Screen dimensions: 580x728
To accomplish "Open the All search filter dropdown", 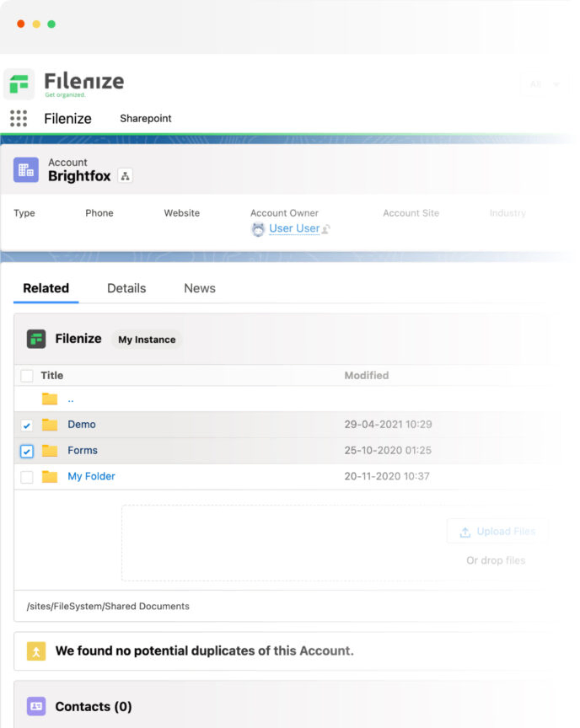I will 545,84.
